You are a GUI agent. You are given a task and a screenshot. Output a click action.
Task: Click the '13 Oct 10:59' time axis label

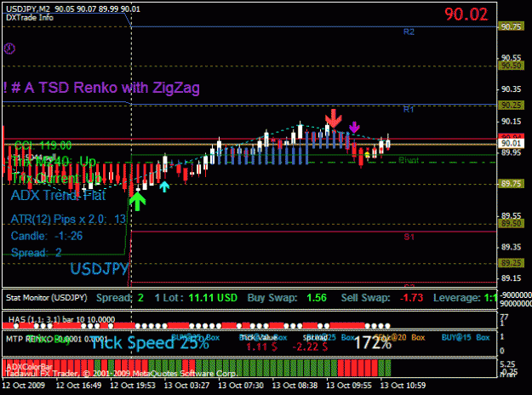[403, 386]
